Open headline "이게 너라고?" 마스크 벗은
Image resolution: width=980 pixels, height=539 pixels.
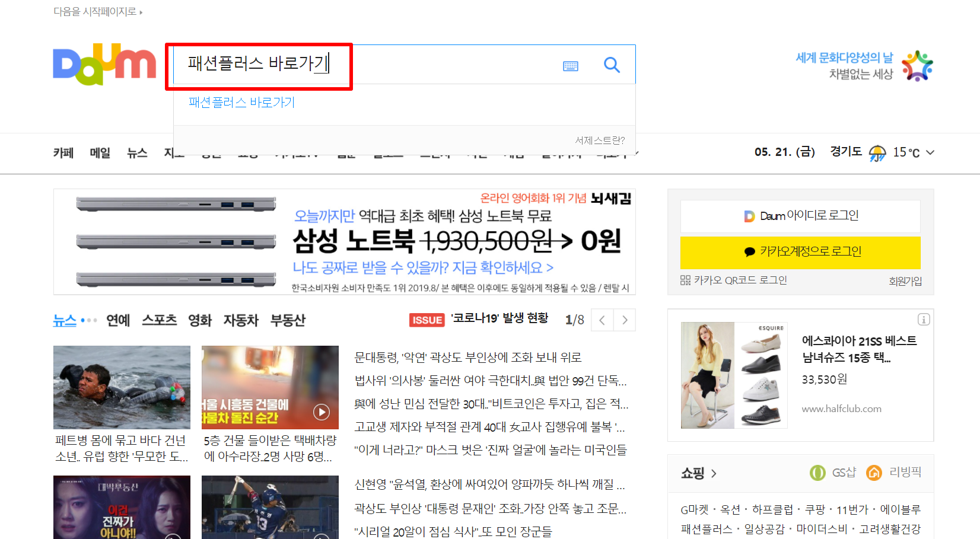point(491,450)
